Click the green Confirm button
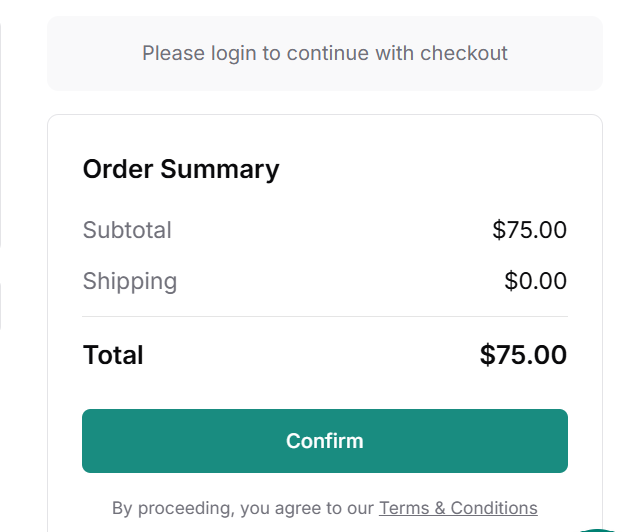642x532 pixels. tap(324, 441)
